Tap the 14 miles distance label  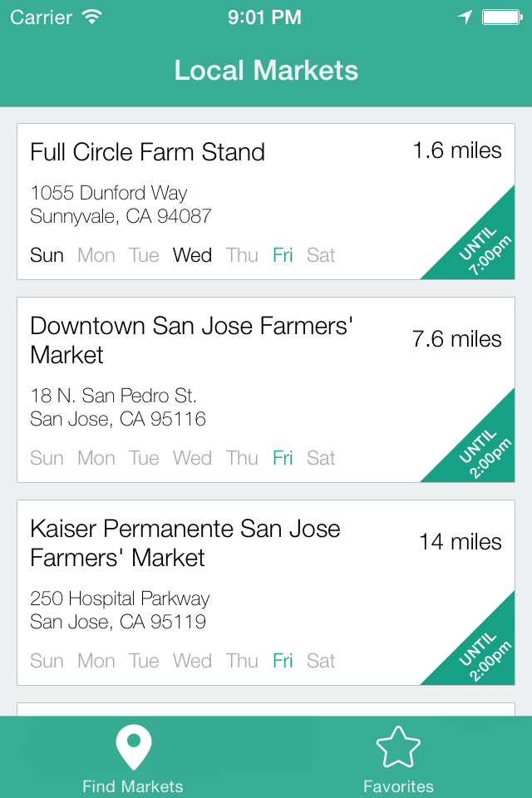(461, 542)
